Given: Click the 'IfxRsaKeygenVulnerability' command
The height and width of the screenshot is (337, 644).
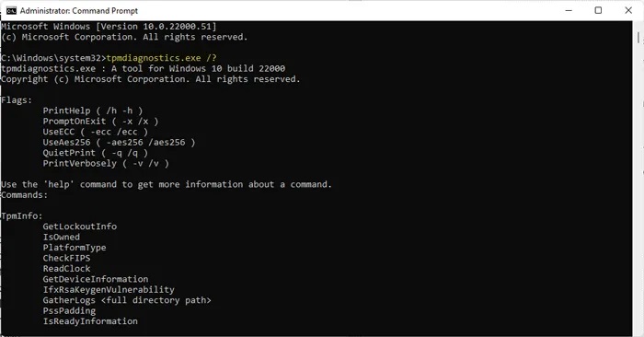Looking at the screenshot, I should tap(109, 290).
